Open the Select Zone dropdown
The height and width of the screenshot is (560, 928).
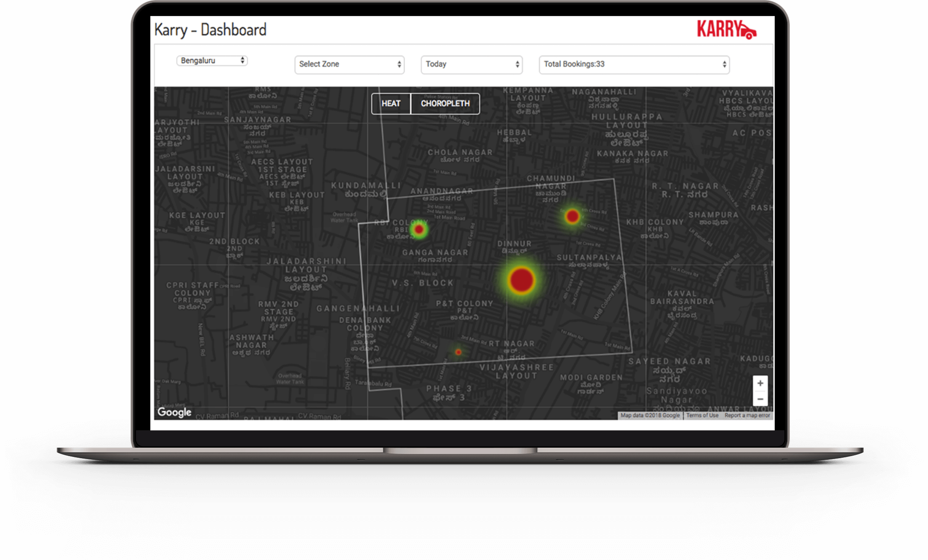point(349,64)
